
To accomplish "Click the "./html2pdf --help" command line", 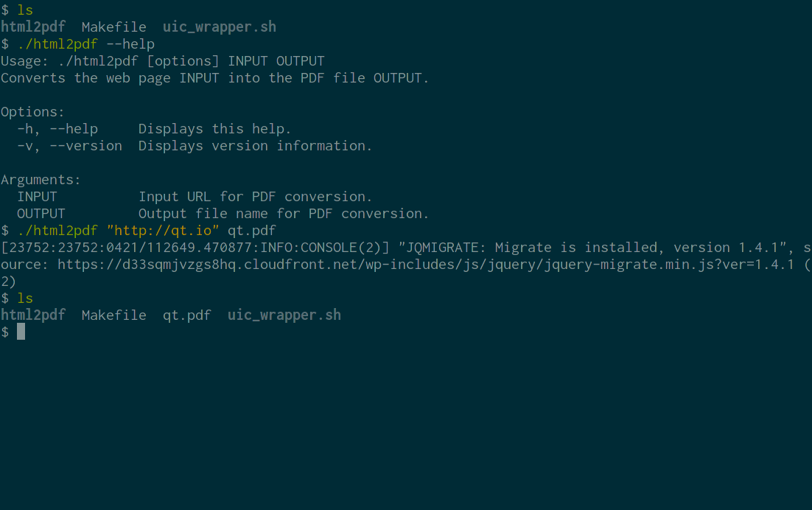I will coord(85,44).
